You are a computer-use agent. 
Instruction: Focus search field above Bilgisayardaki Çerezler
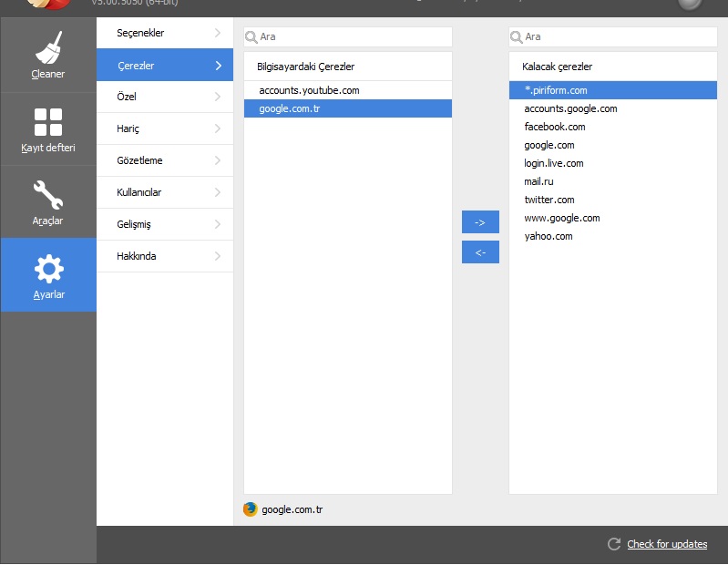click(348, 36)
